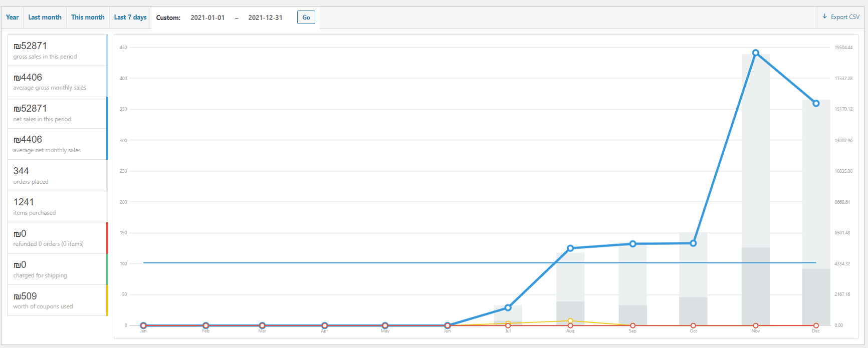Click the November peak data point
This screenshot has width=868, height=348.
pos(756,53)
